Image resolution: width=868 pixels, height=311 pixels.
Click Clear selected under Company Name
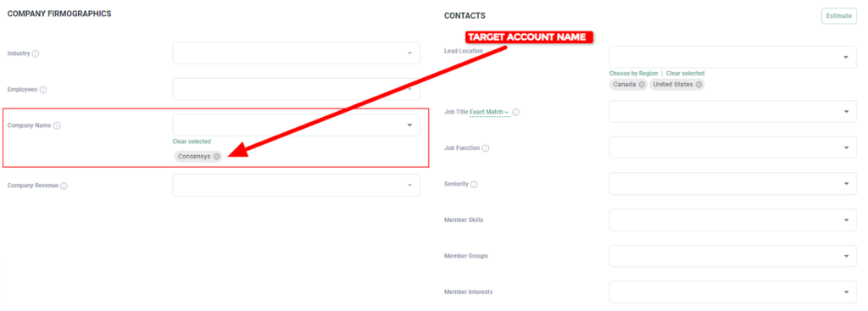click(x=192, y=142)
